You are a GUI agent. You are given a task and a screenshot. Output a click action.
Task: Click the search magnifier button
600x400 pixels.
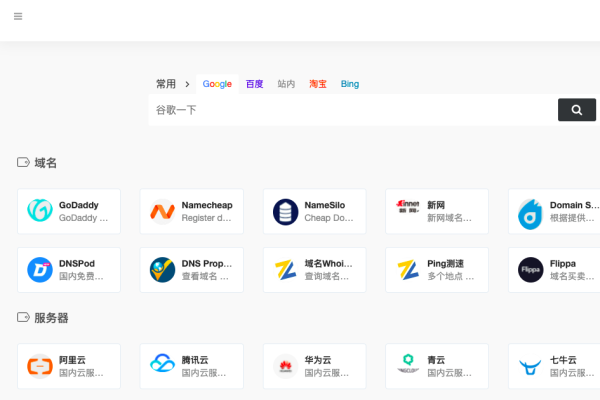coord(577,110)
